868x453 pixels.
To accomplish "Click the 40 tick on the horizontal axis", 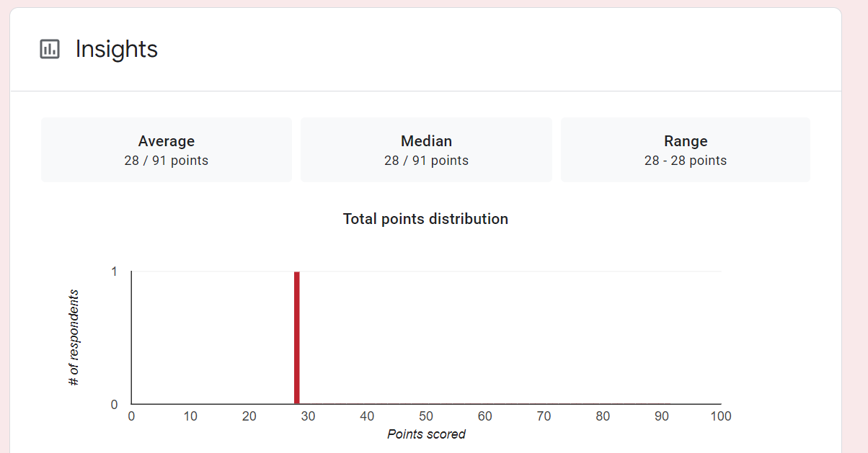I will [367, 416].
